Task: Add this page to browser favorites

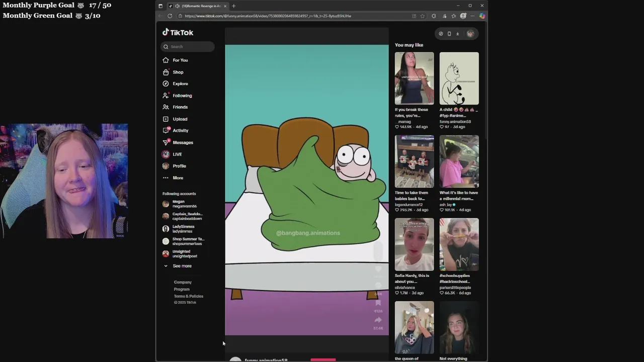Action: point(423,16)
